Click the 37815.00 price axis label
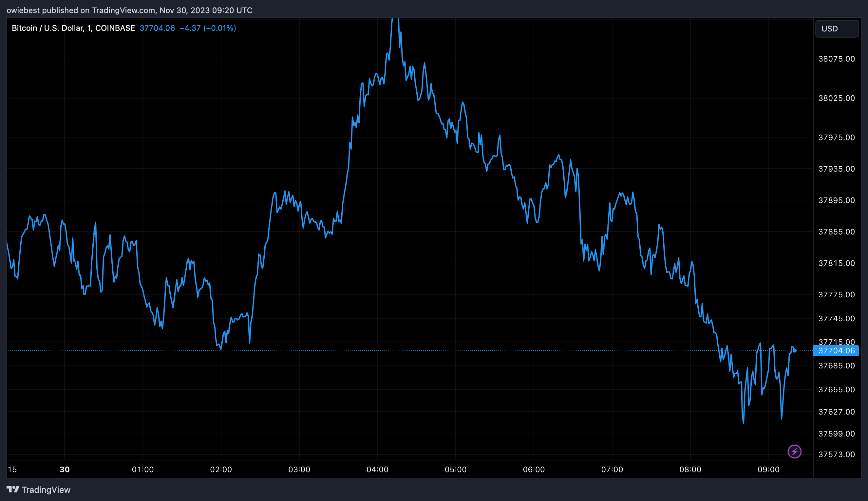 (836, 263)
